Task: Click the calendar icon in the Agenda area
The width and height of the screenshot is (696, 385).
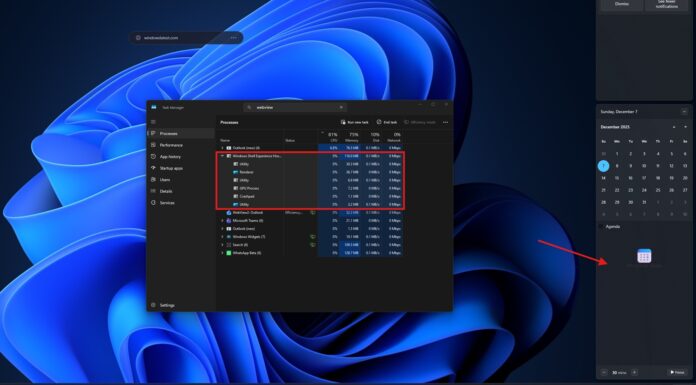Action: click(x=644, y=256)
